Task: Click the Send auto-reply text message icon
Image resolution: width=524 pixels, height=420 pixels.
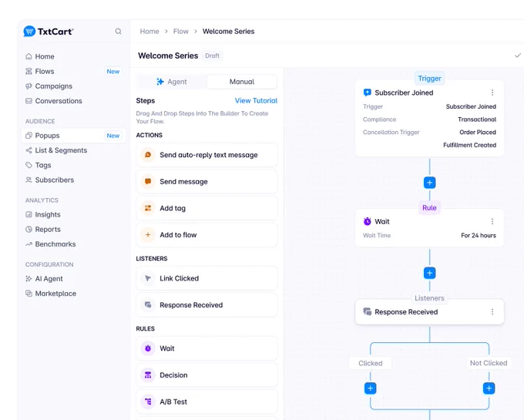Action: coord(148,155)
